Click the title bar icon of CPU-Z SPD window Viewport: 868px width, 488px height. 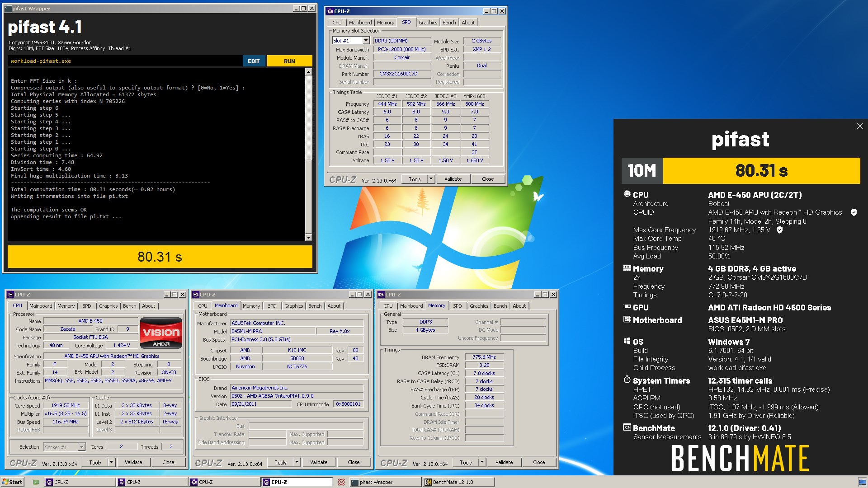tap(330, 11)
